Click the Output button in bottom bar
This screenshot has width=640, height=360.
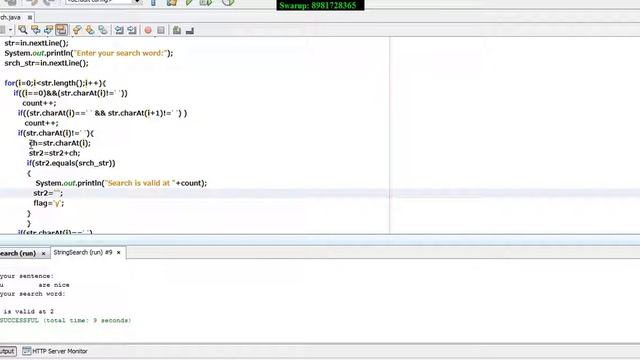coord(7,351)
